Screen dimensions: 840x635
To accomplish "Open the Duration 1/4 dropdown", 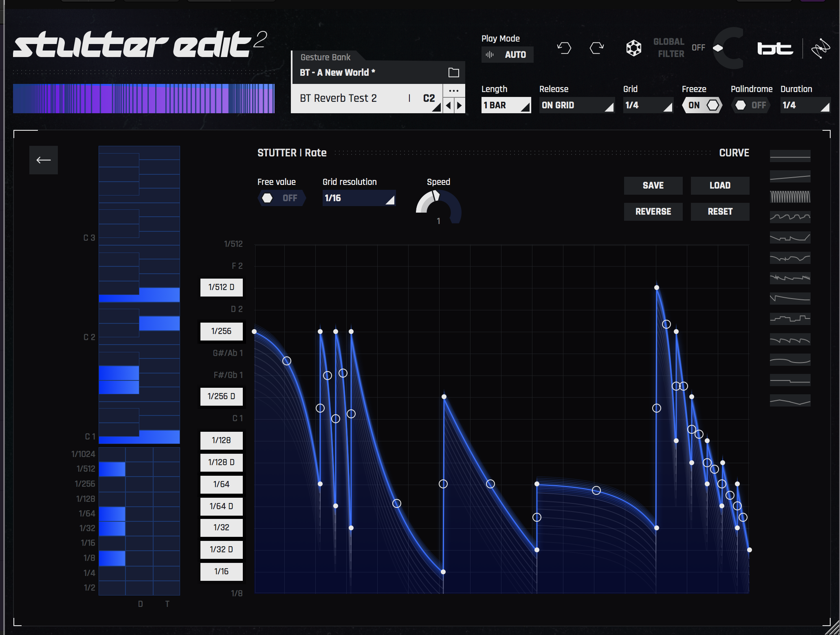I will click(x=805, y=105).
